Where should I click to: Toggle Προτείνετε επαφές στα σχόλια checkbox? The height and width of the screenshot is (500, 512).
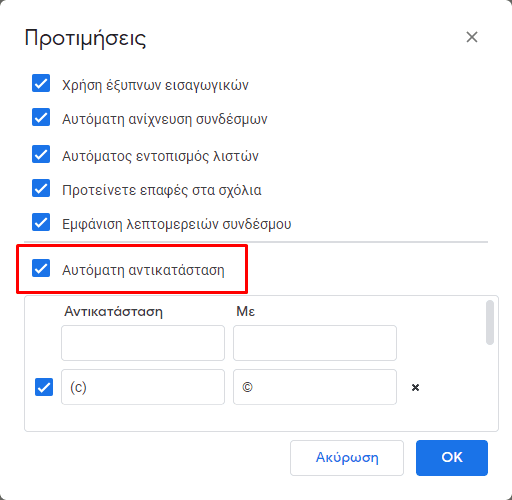[x=41, y=188]
